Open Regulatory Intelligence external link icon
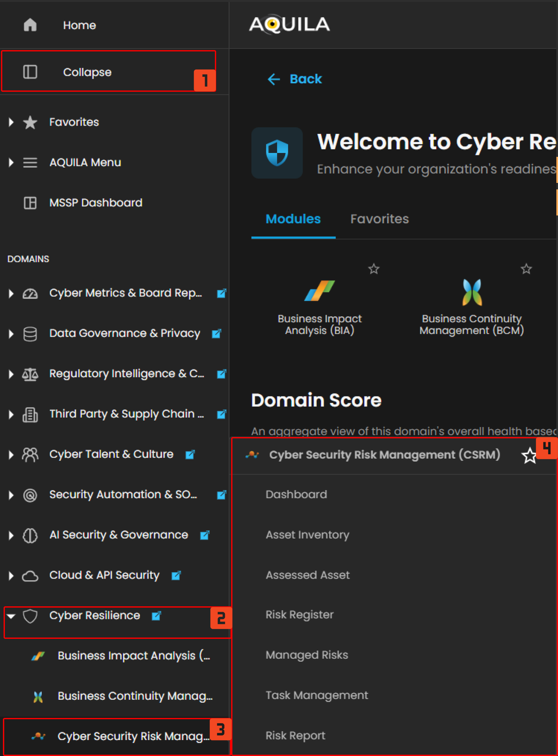 222,374
